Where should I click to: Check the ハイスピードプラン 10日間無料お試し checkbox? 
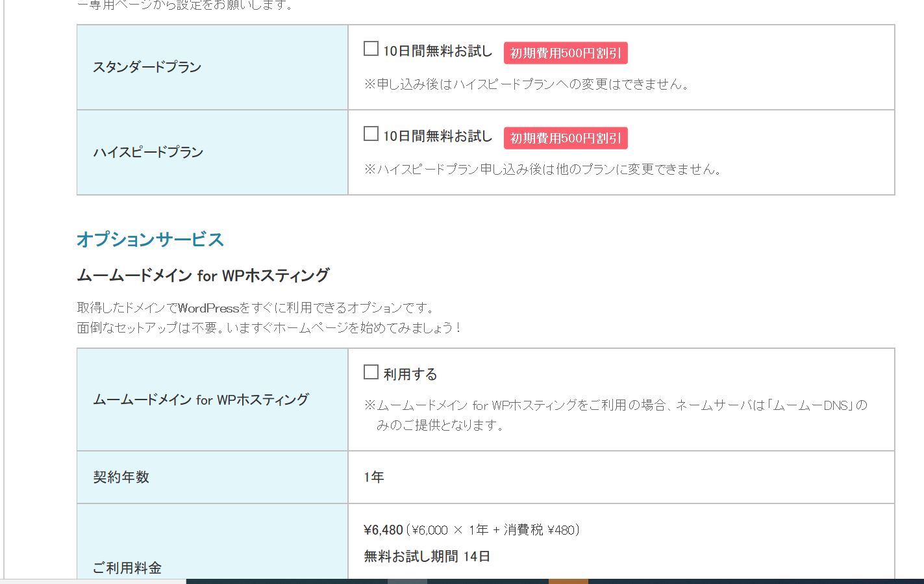click(371, 134)
